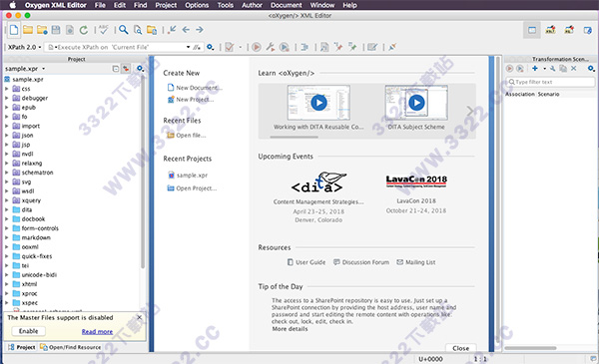Click the XSLT perspective icon
The image size is (599, 364).
pyautogui.click(x=550, y=30)
